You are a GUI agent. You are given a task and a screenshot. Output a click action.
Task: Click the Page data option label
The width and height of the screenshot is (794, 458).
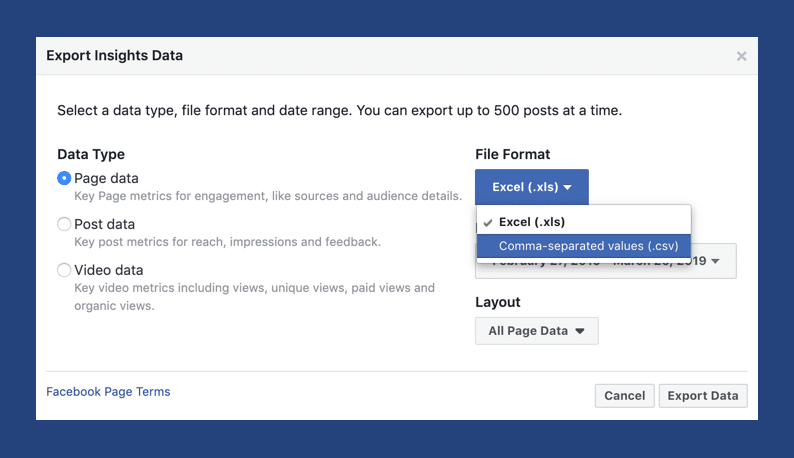tap(106, 178)
